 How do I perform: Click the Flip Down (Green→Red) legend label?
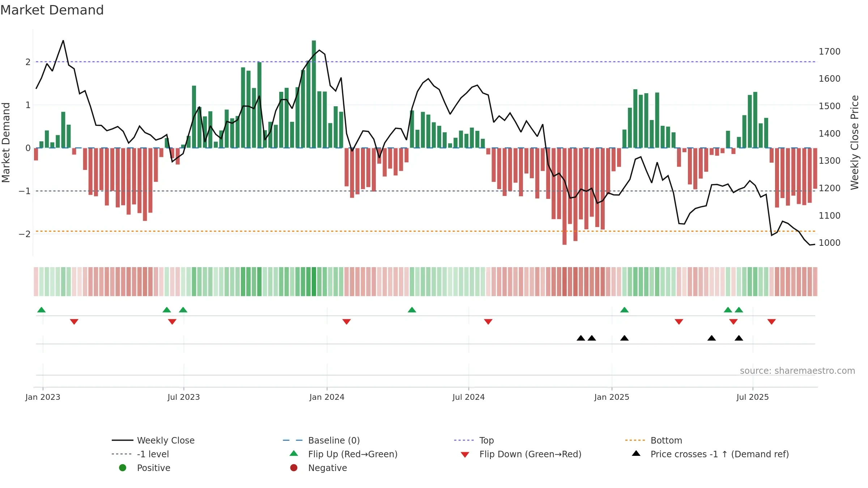click(530, 454)
